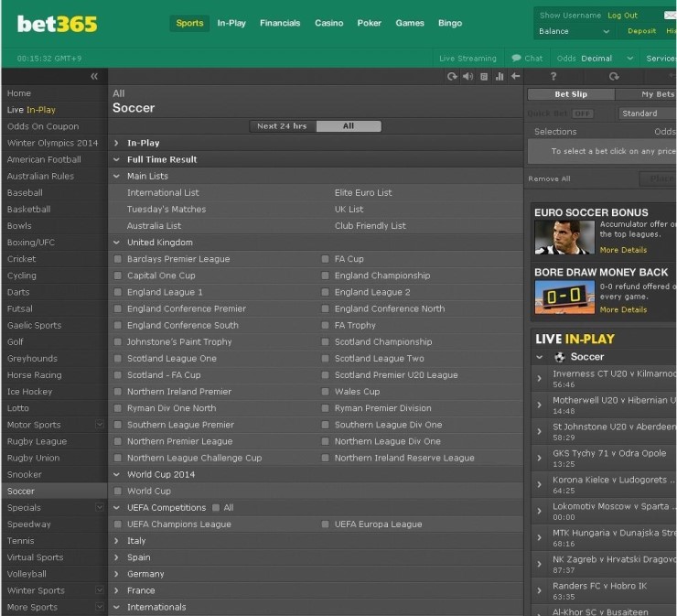The height and width of the screenshot is (616, 677).
Task: Click the Chat speech bubble icon
Action: pyautogui.click(x=516, y=58)
